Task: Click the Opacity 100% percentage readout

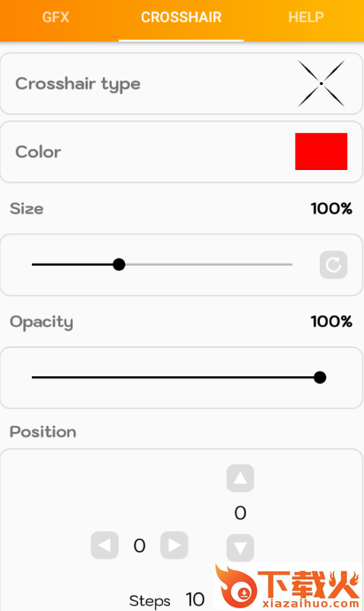Action: click(x=331, y=321)
